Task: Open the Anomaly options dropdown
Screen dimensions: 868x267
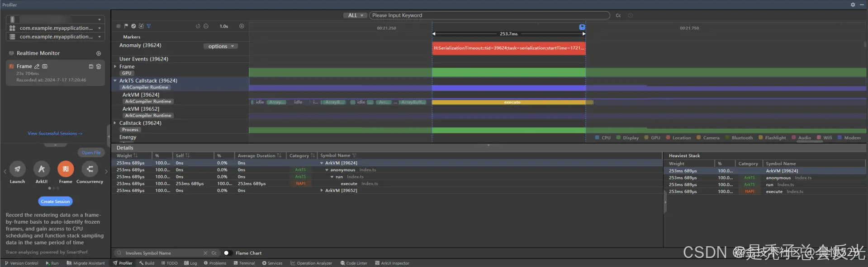Action: tap(221, 46)
